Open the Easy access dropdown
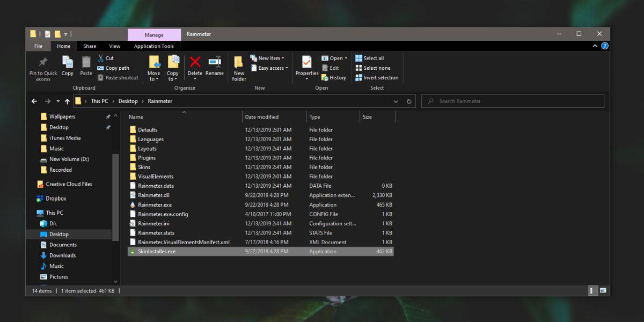The image size is (644, 322). (269, 68)
